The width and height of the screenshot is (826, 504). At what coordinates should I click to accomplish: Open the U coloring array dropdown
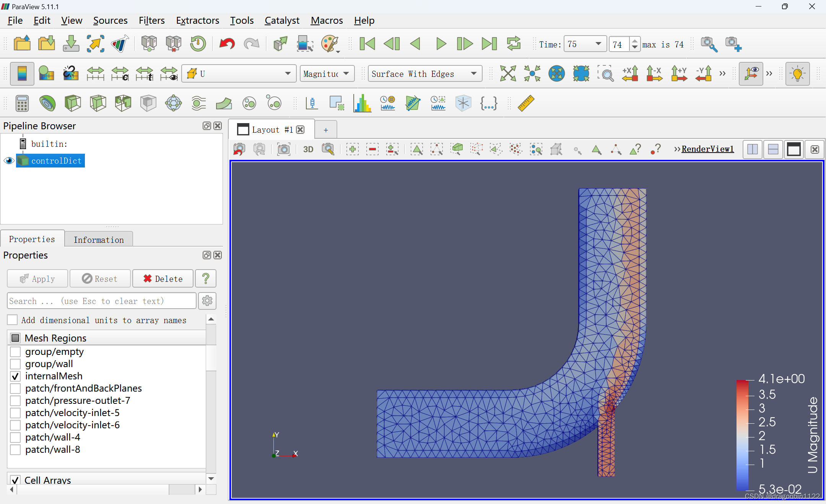tap(239, 73)
